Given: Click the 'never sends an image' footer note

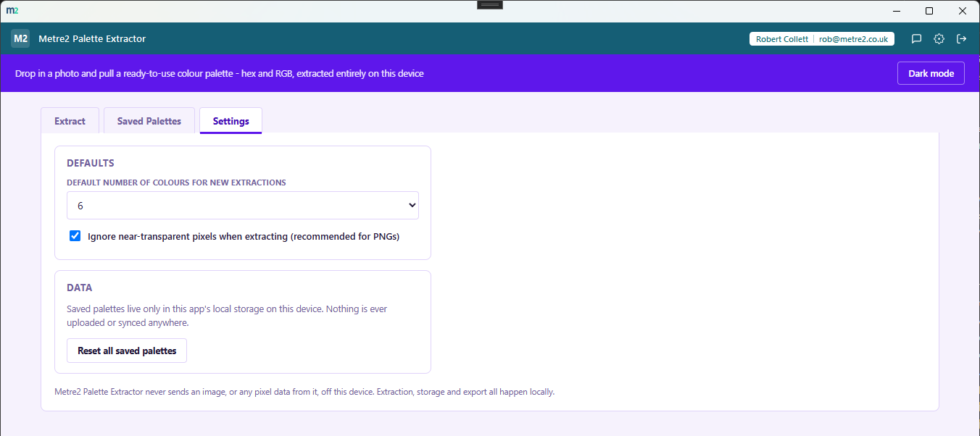Looking at the screenshot, I should [x=304, y=392].
